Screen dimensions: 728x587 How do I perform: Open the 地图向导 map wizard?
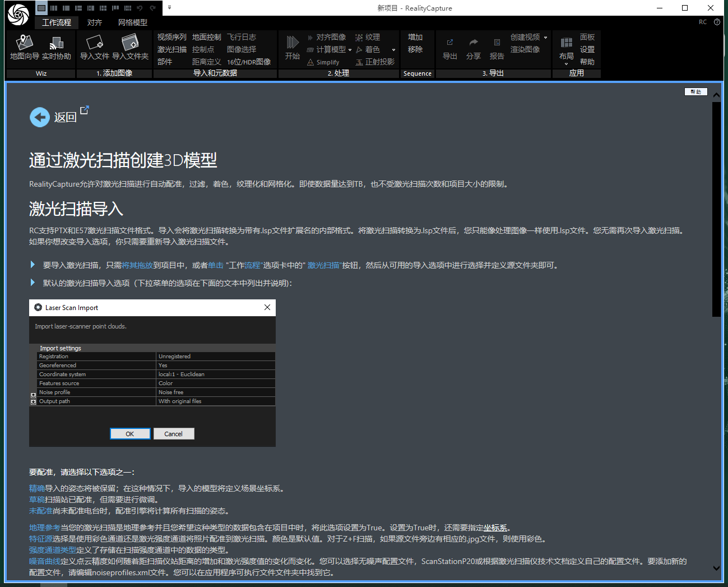tap(24, 47)
